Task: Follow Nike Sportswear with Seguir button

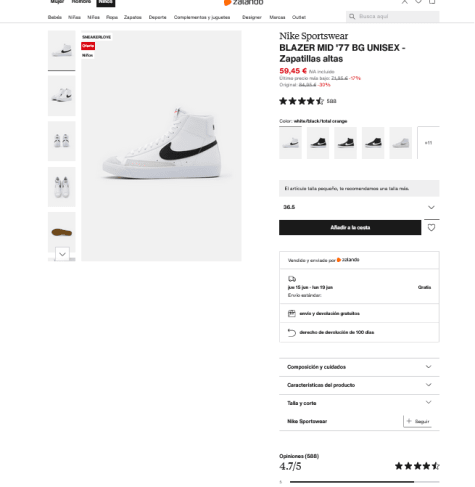Action: point(418,421)
